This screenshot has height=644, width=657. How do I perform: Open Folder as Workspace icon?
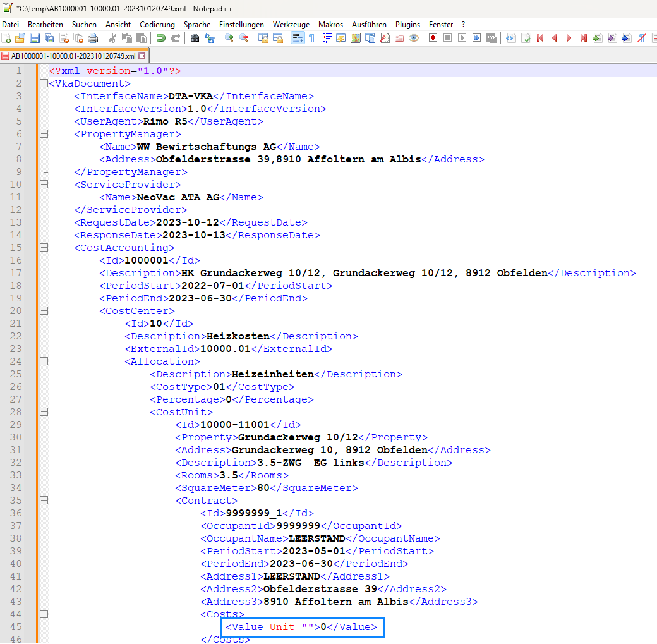(399, 39)
